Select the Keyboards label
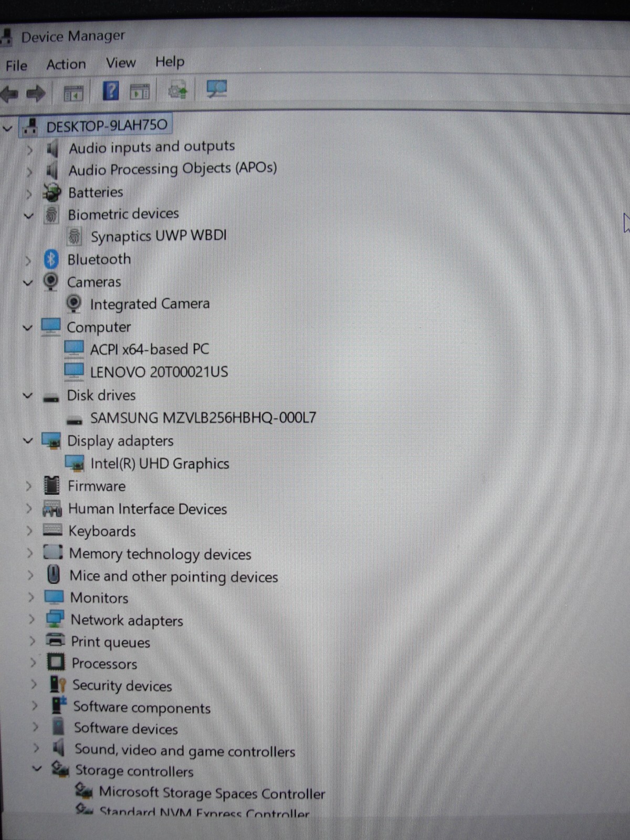The height and width of the screenshot is (840, 630). [102, 531]
